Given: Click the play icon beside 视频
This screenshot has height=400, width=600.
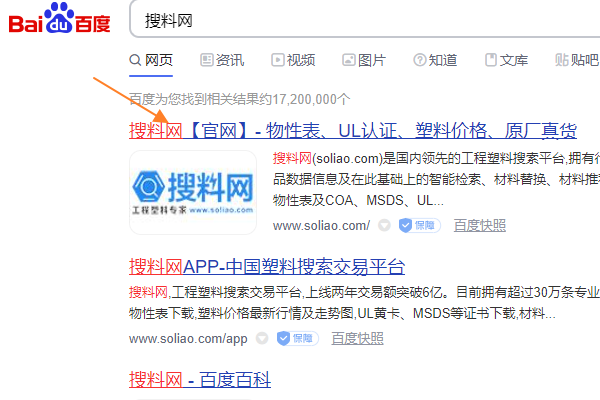Looking at the screenshot, I should pos(278,60).
